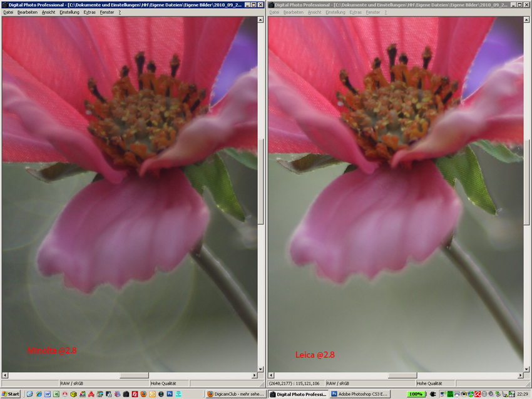Launch Photoshop from quick launch

pos(170,394)
